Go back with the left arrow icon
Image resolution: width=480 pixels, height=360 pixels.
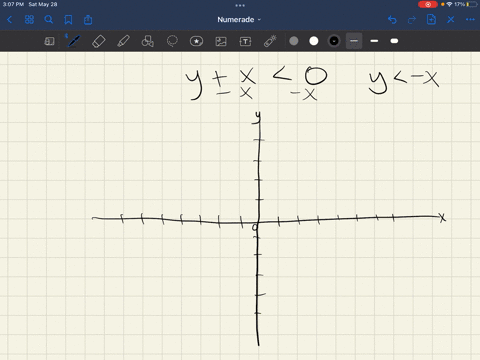pyautogui.click(x=10, y=20)
